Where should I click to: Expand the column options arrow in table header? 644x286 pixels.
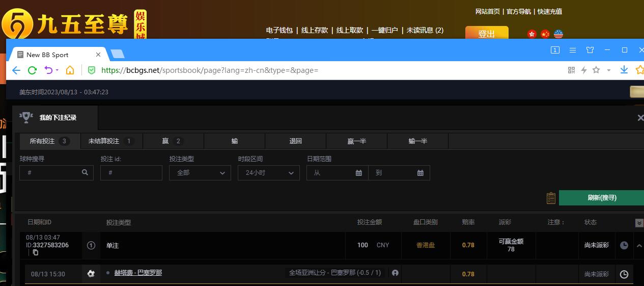pos(639,223)
